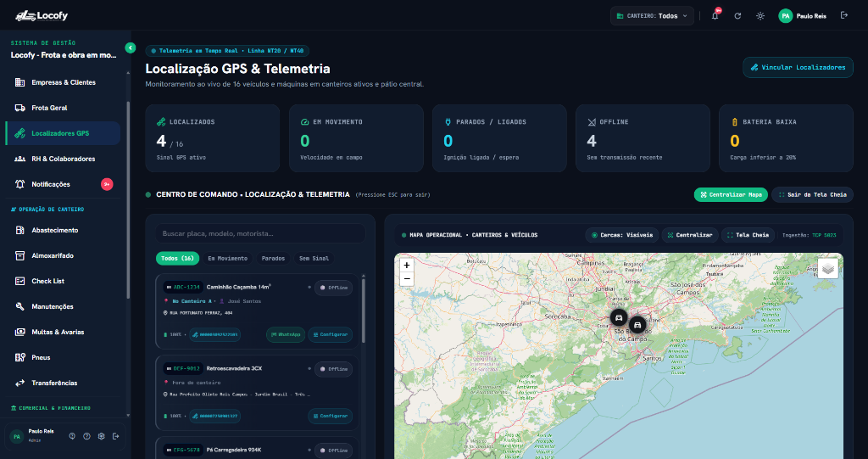
Task: Select Localizadores GPS in the sidebar
Action: pos(63,133)
